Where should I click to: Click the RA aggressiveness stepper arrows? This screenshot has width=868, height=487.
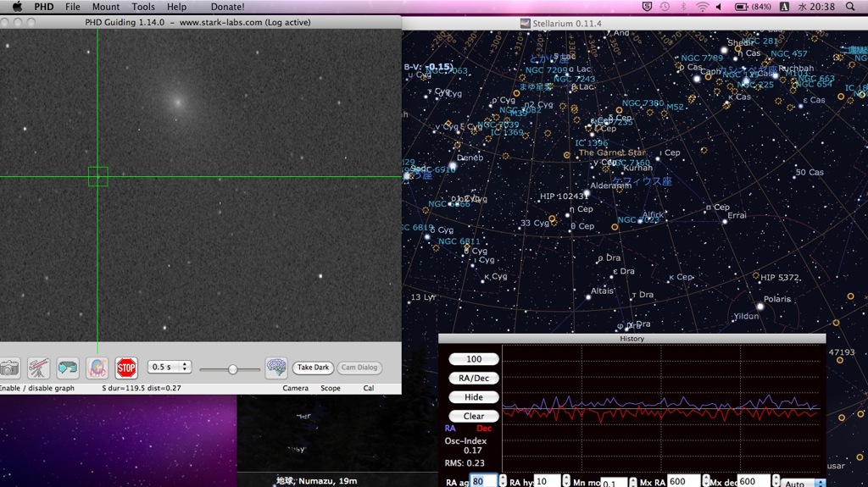[x=503, y=481]
